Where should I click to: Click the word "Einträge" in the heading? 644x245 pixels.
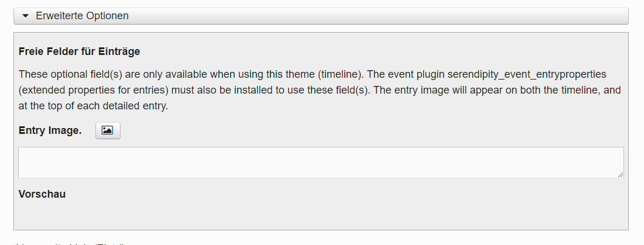(x=122, y=51)
